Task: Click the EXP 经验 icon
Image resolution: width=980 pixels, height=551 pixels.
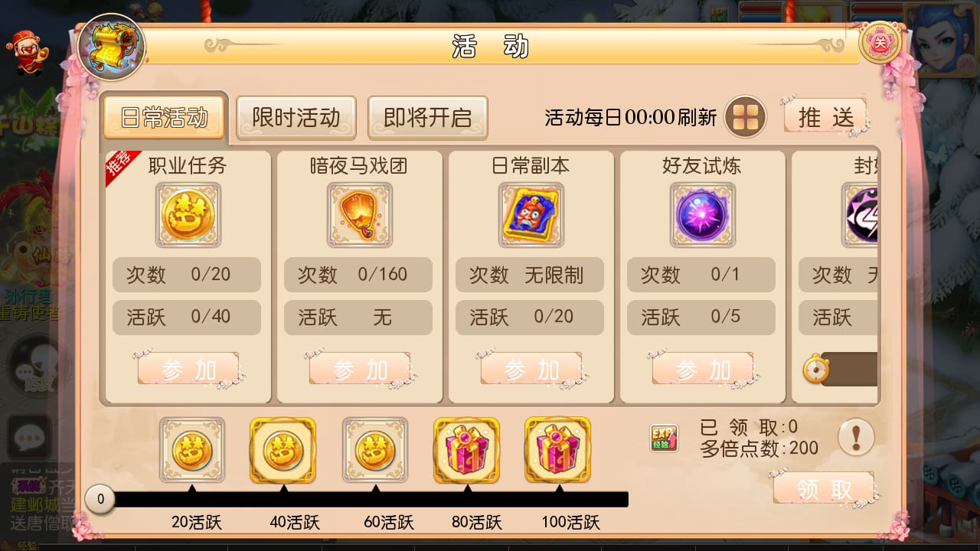Action: point(664,438)
